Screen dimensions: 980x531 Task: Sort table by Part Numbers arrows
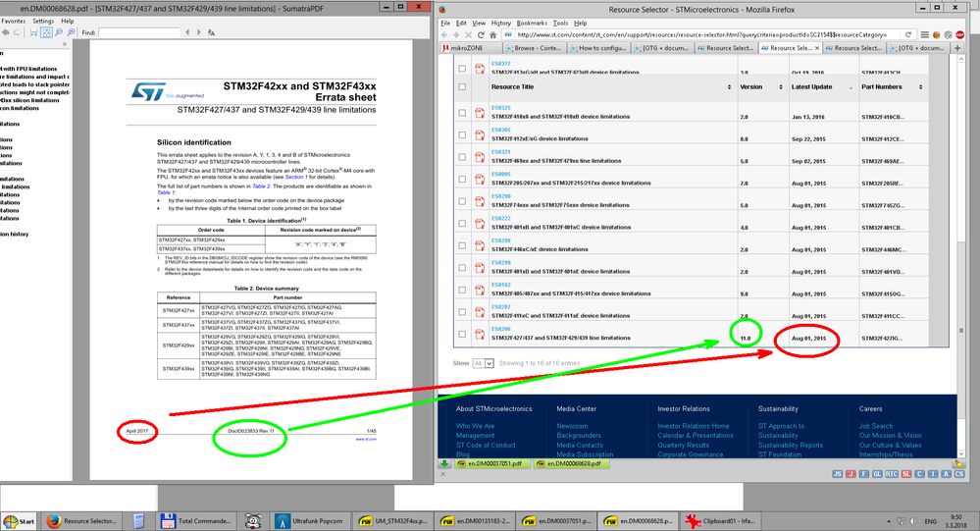920,87
